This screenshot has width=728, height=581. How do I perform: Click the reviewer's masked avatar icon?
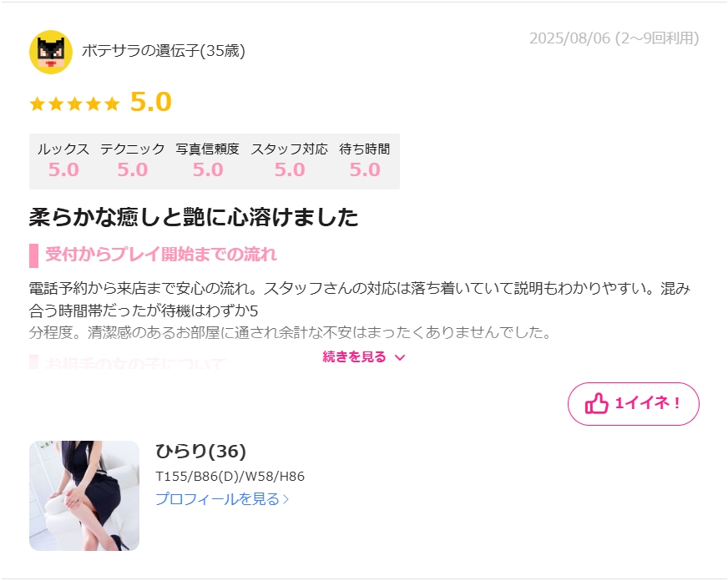tap(51, 52)
